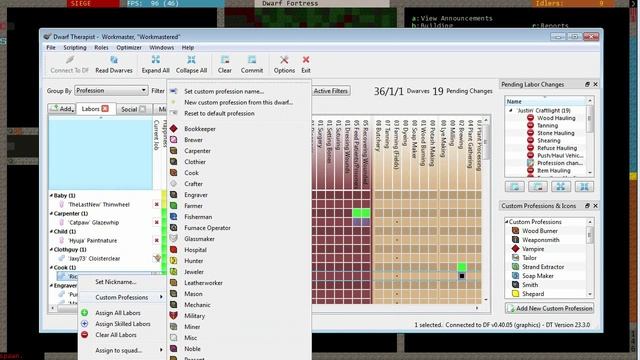The height and width of the screenshot is (360, 640).
Task: Click the Active Filters button
Action: [331, 91]
